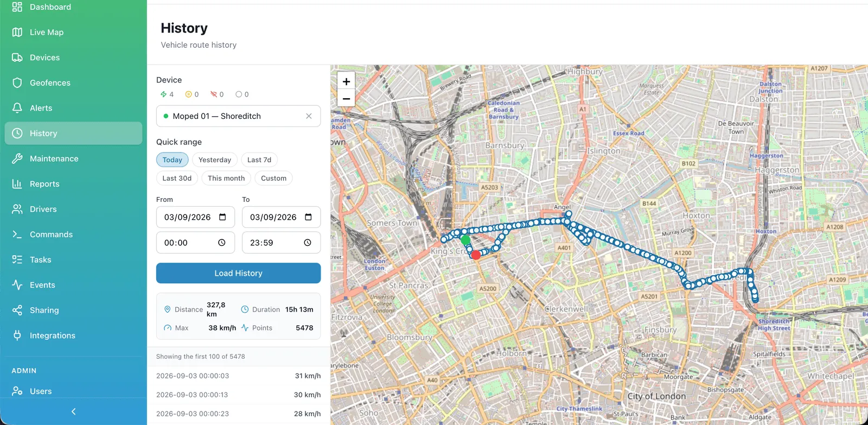This screenshot has height=425, width=868.
Task: Select the Geofences shield icon
Action: coord(17,83)
